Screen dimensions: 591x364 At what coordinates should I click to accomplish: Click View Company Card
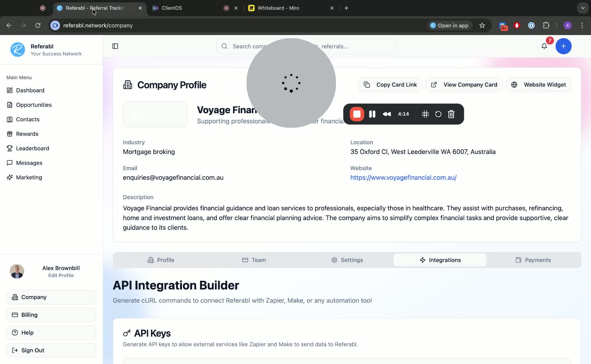[x=464, y=85]
